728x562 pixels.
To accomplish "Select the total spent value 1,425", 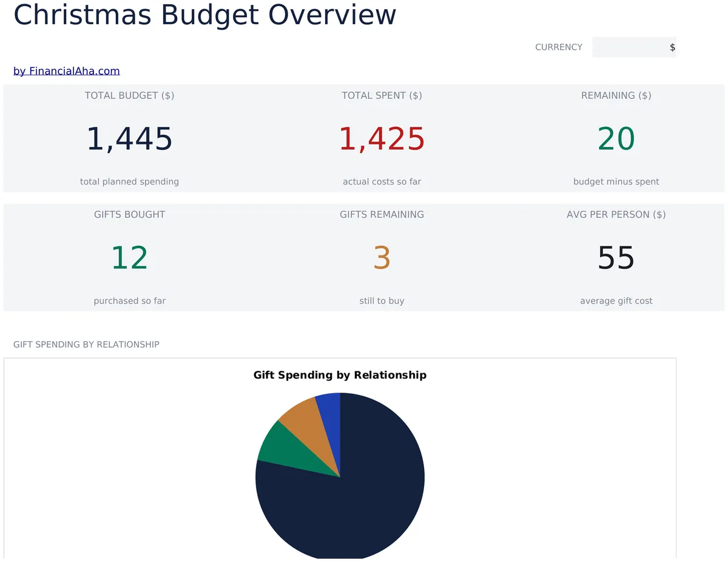I will pos(382,139).
